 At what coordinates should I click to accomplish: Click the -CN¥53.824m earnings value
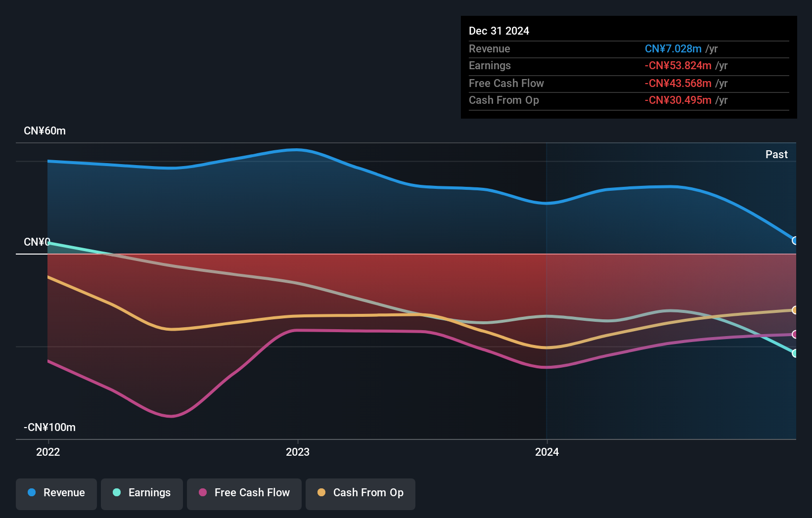(x=678, y=66)
